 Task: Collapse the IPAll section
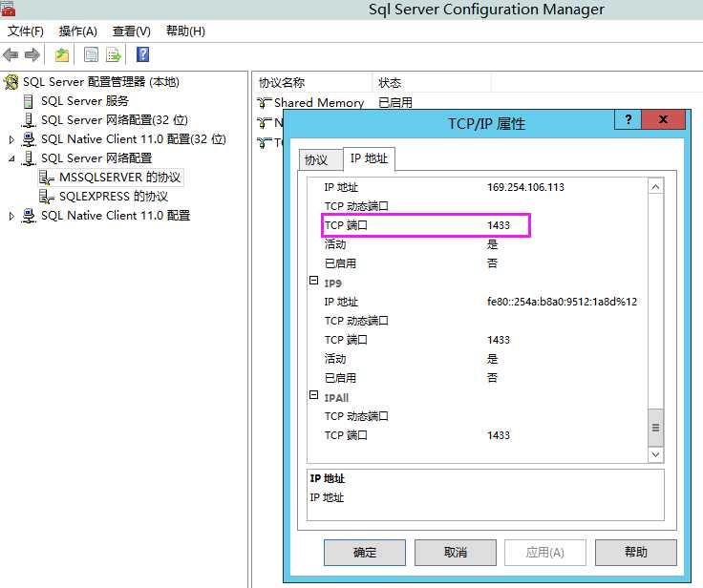[314, 395]
